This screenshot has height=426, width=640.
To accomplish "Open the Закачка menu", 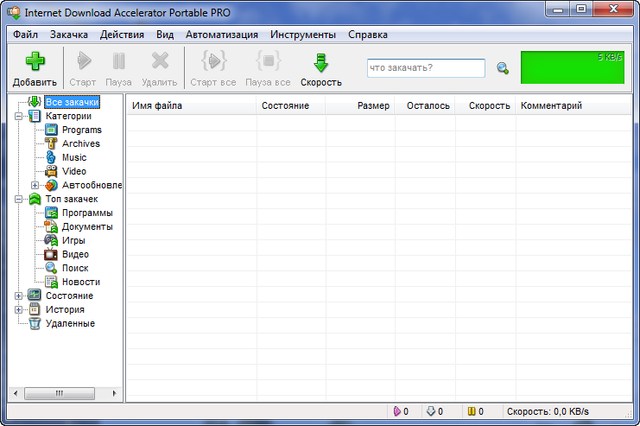I will click(x=68, y=34).
